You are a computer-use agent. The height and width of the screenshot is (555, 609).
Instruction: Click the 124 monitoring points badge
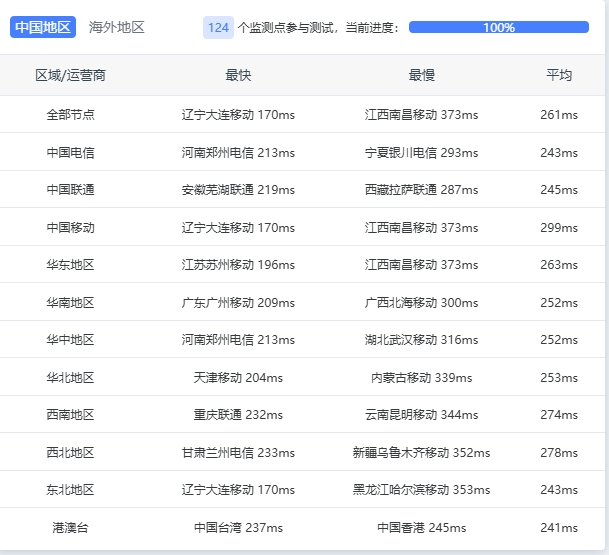click(218, 28)
